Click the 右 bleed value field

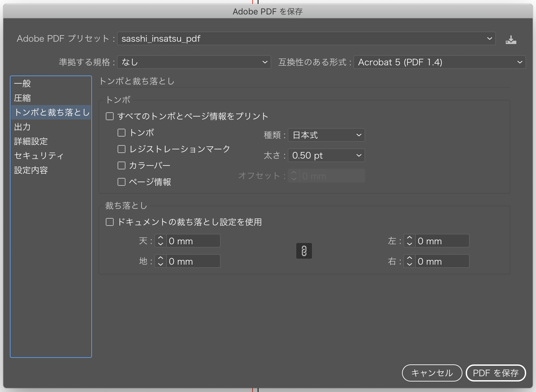442,261
